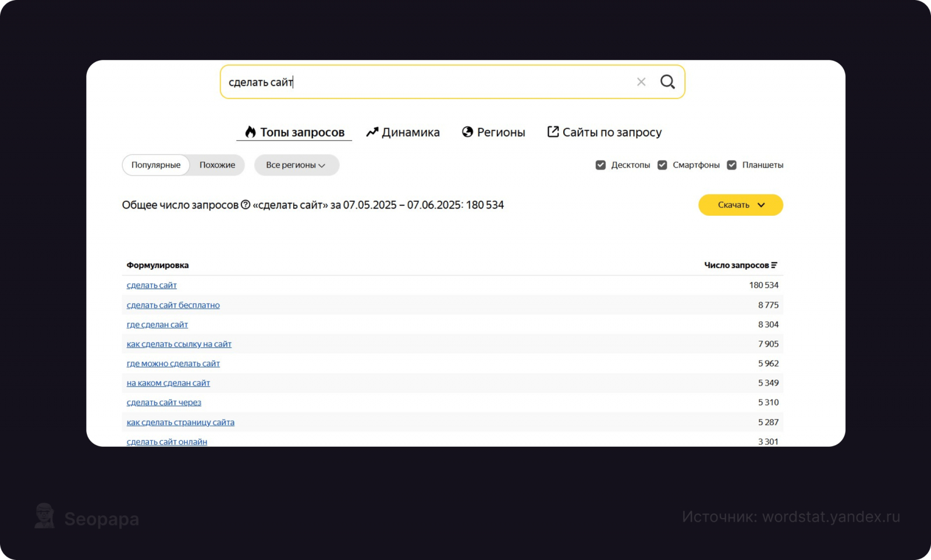This screenshot has width=931, height=560.
Task: Focus the search field containing сделать сайт
Action: coord(452,82)
